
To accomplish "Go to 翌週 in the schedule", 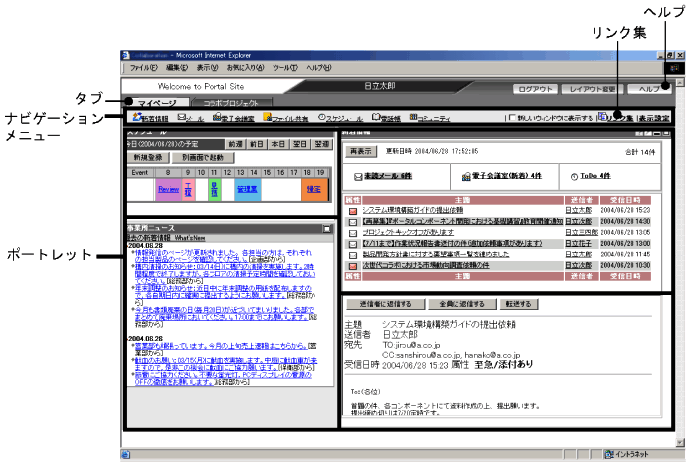I will coord(322,144).
